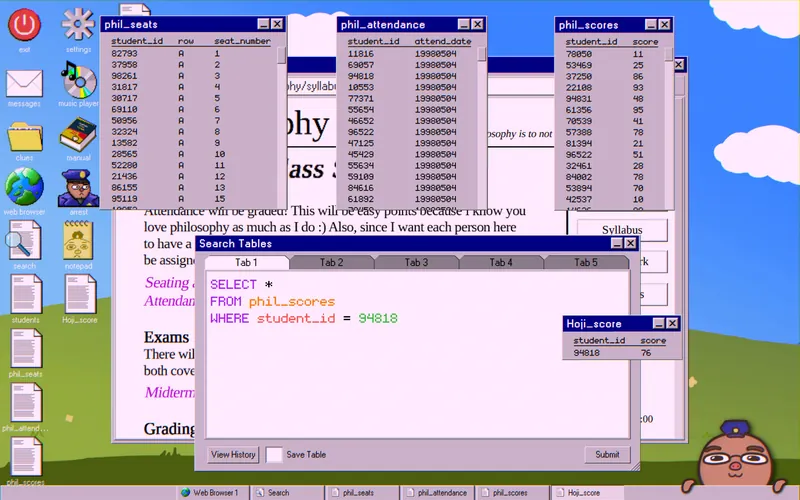Viewport: 800px width, 500px height.
Task: Click inside the SQL query editor area
Action: pos(417,355)
